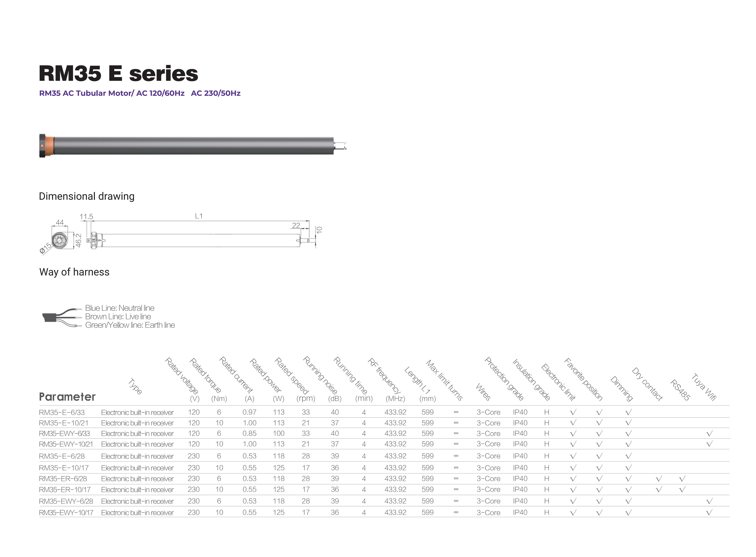
Task: Click the Tuya Wifi column header
Action: click(x=704, y=387)
